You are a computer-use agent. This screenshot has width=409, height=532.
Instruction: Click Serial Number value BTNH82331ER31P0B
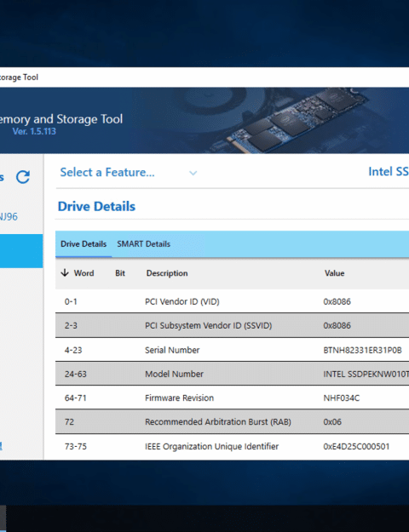coord(362,350)
